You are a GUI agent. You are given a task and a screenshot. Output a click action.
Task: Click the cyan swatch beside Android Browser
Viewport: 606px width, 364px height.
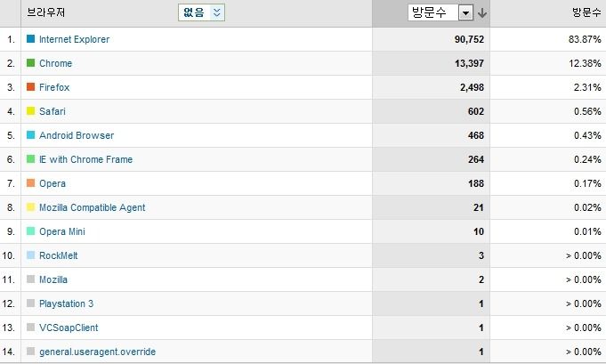point(30,135)
